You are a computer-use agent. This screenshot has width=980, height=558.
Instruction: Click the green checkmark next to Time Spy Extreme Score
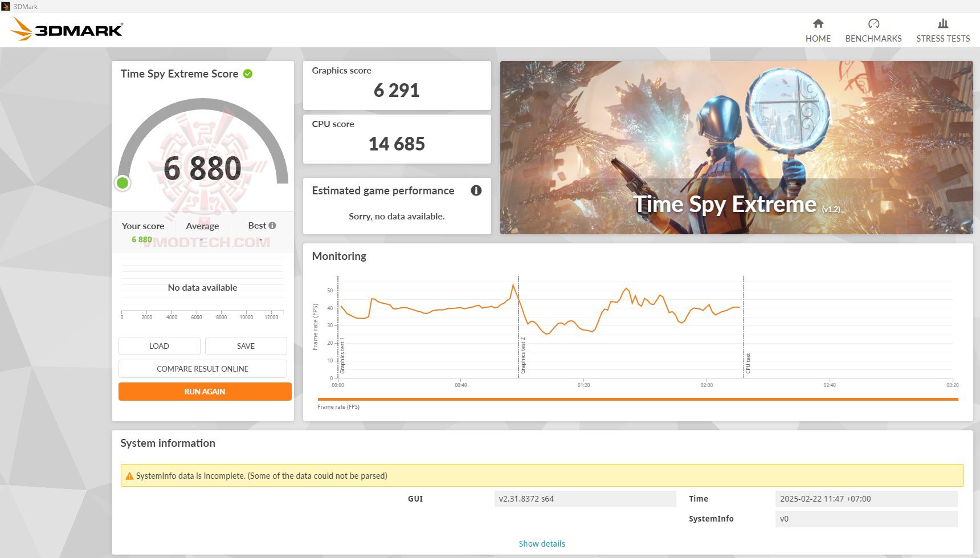247,74
